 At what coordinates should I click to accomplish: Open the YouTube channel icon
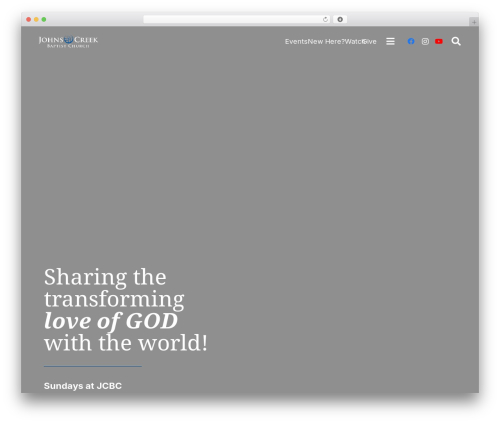(439, 41)
